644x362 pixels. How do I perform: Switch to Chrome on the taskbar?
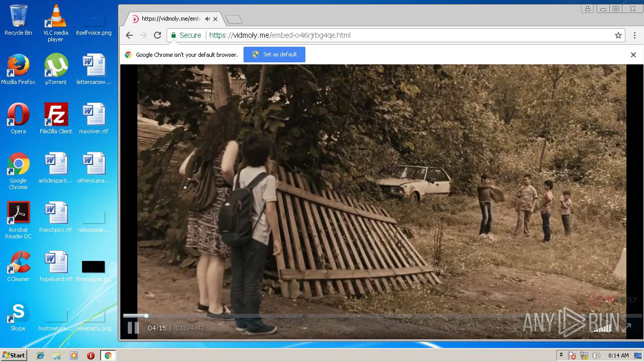[108, 355]
